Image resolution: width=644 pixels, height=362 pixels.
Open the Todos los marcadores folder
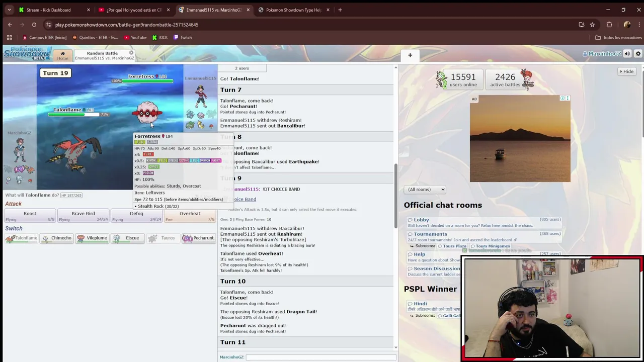(x=618, y=37)
